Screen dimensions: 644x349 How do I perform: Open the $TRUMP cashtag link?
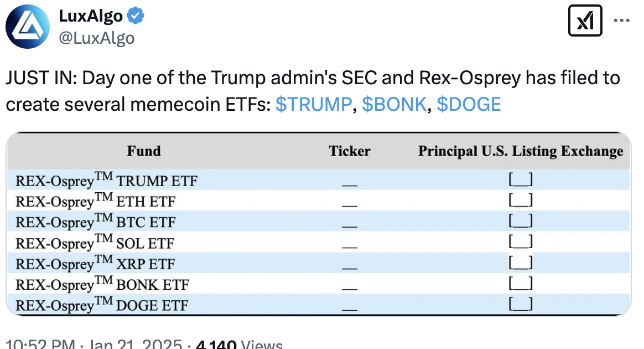click(x=314, y=104)
